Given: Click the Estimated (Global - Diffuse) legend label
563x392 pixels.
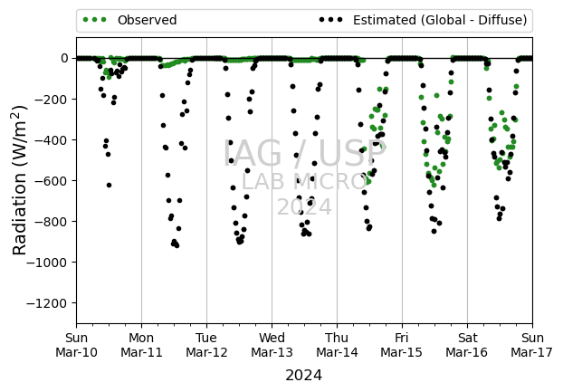Looking at the screenshot, I should point(440,20).
